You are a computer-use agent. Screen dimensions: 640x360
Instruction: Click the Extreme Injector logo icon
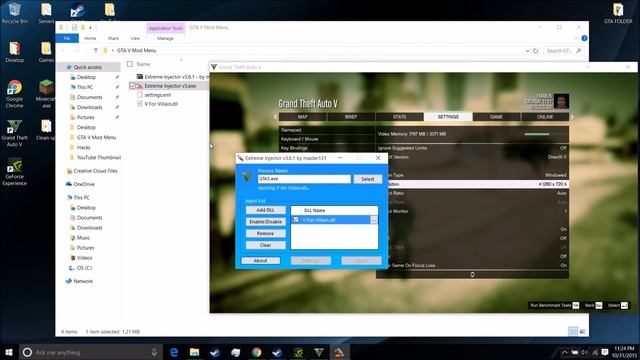(x=247, y=177)
